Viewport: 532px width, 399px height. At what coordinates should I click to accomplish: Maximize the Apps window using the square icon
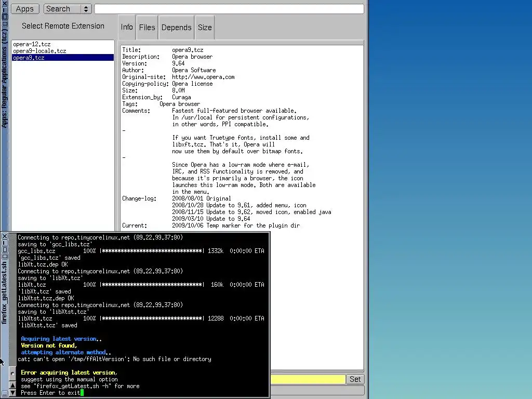click(4, 17)
